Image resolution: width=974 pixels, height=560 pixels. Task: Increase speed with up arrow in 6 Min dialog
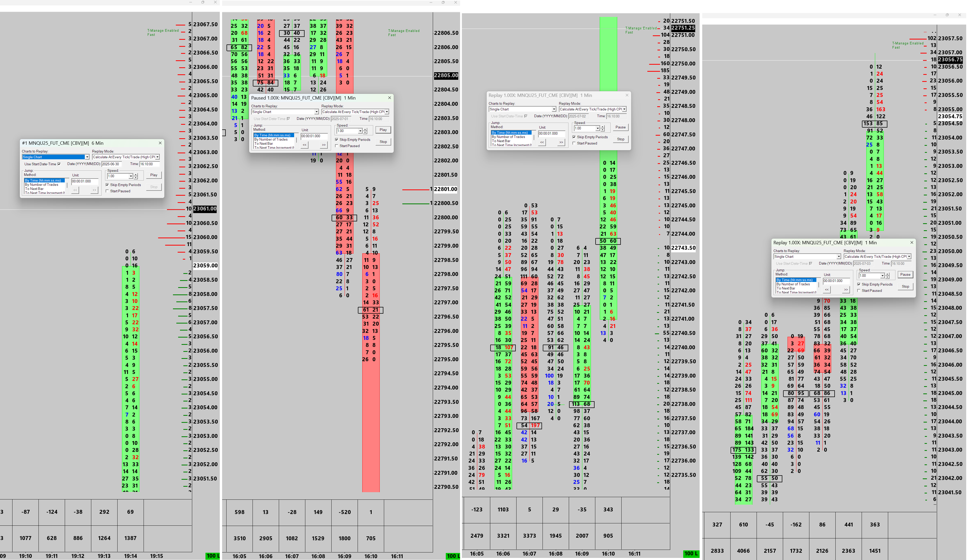coord(136,175)
